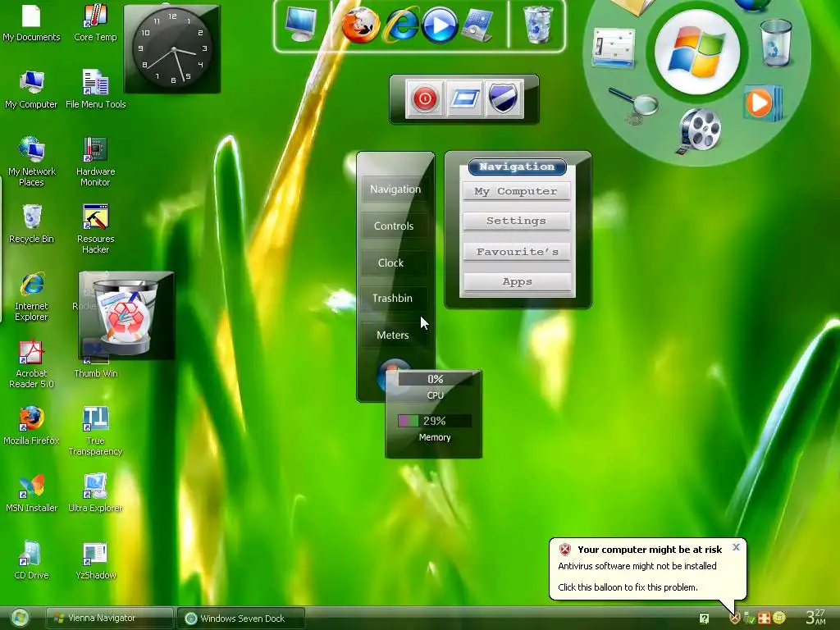The width and height of the screenshot is (840, 630).
Task: Click the Navigation panel header
Action: 517,167
